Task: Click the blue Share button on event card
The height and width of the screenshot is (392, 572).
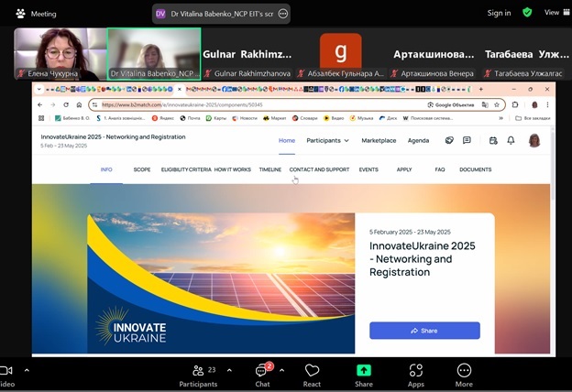Action: click(x=424, y=331)
